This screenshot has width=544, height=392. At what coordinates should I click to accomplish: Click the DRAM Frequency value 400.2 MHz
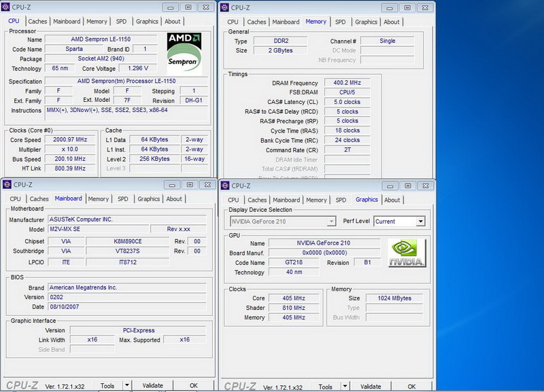[347, 83]
